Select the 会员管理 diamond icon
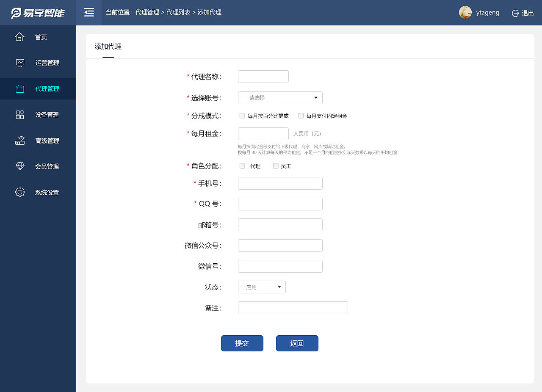 click(19, 166)
